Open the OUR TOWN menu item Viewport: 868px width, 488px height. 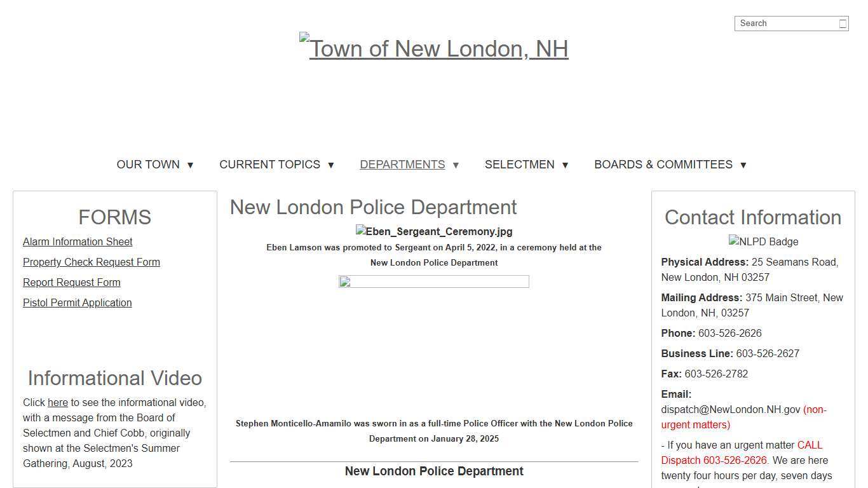pyautogui.click(x=147, y=164)
